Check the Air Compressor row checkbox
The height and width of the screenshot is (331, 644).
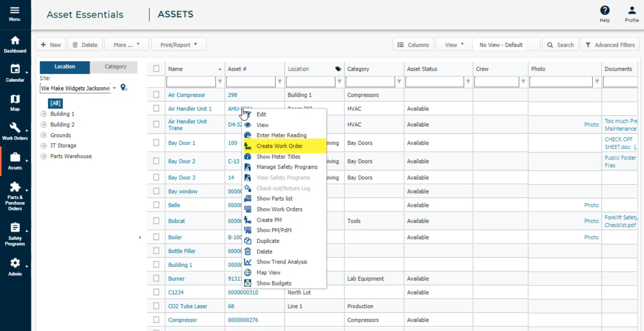pyautogui.click(x=156, y=95)
